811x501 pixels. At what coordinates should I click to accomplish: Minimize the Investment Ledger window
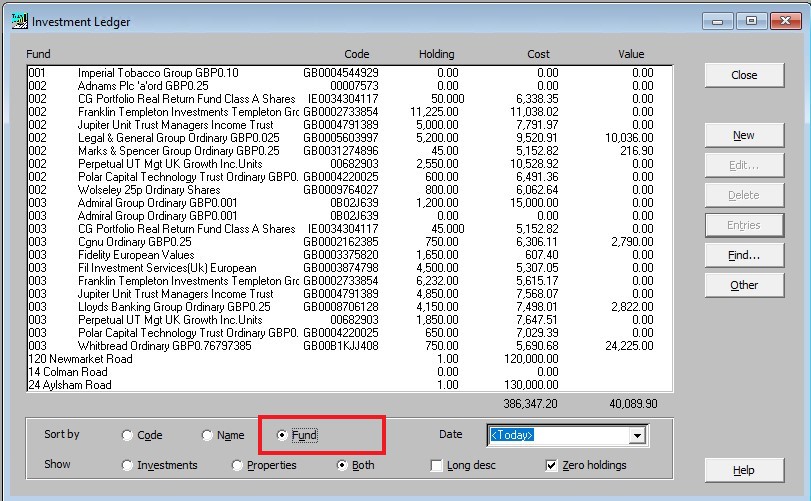point(717,21)
